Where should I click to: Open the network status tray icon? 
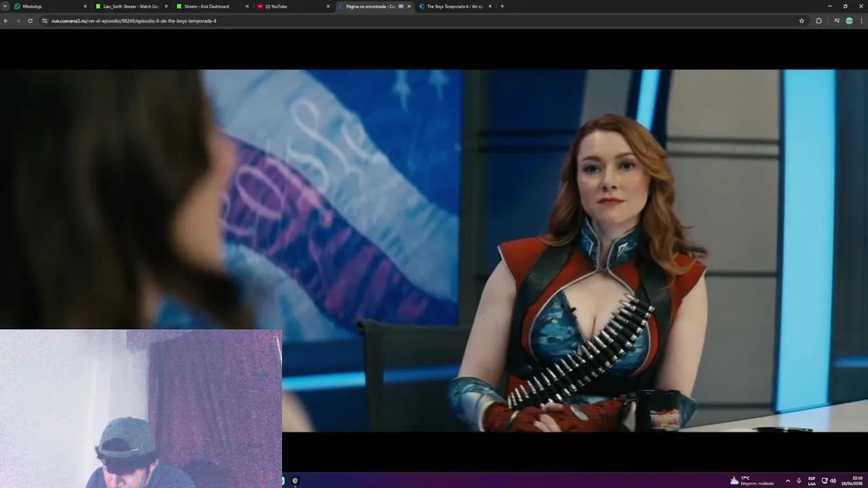pos(825,481)
